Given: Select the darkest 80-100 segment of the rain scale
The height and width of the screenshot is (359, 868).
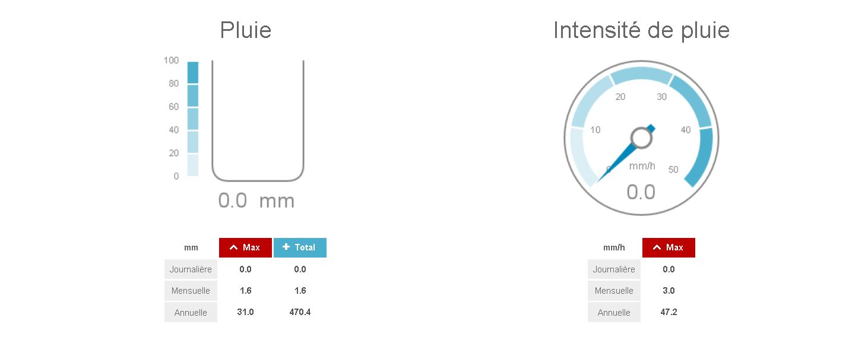Looking at the screenshot, I should pos(193,72).
